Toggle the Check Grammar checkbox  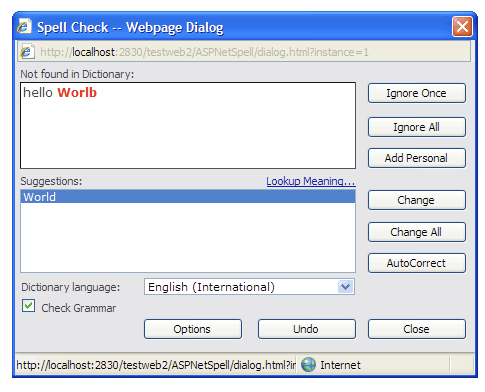(29, 306)
